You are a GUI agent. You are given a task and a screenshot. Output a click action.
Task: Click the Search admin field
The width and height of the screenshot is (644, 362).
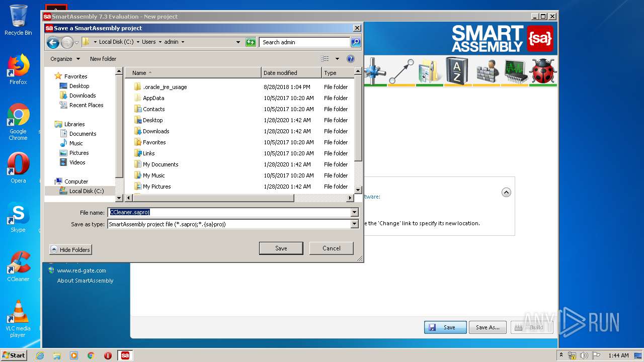coord(304,42)
